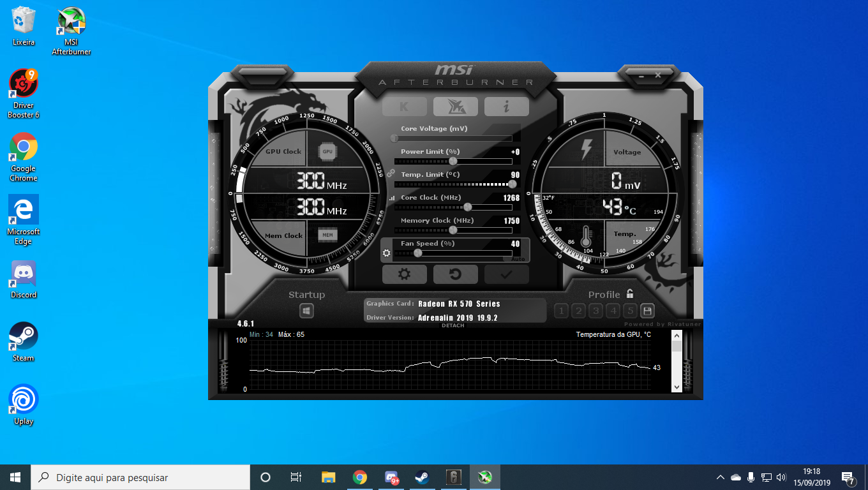Select Uplay desktop icon
The width and height of the screenshot is (868, 490).
(24, 405)
